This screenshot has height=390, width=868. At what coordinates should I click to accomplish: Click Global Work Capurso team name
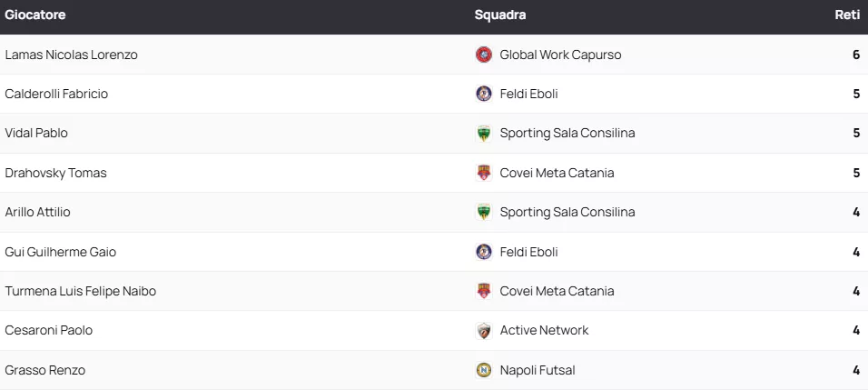(x=560, y=55)
